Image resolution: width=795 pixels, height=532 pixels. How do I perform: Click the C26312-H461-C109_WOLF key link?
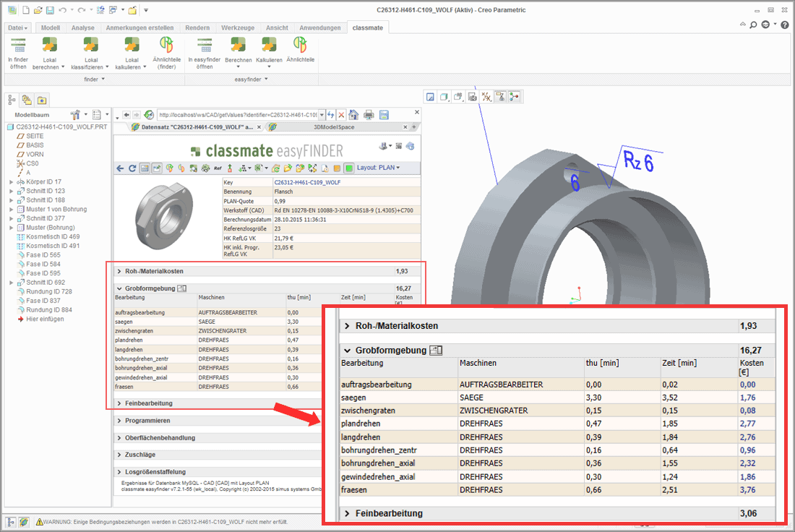306,183
